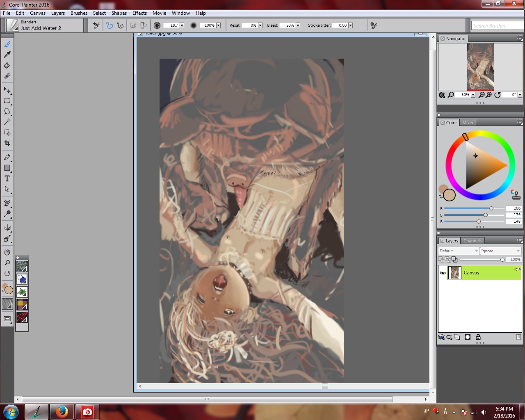Open the paper selector in toolbox
Image resolution: width=525 pixels, height=420 pixels.
point(7,304)
